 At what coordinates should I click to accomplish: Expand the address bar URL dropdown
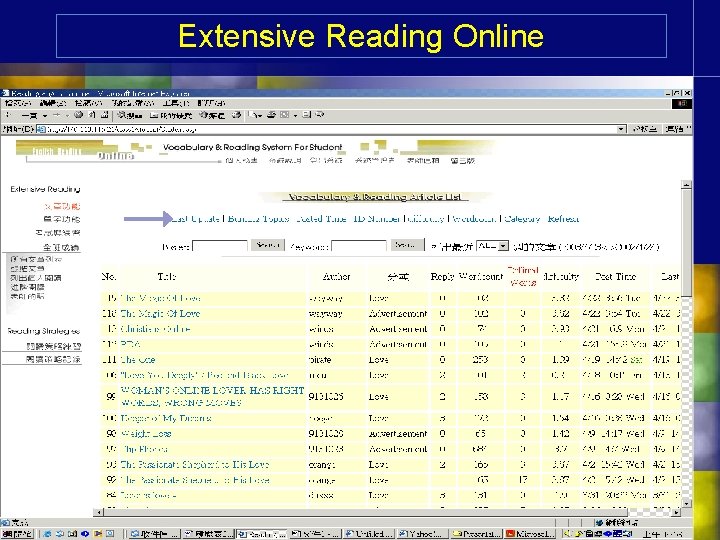pyautogui.click(x=621, y=129)
